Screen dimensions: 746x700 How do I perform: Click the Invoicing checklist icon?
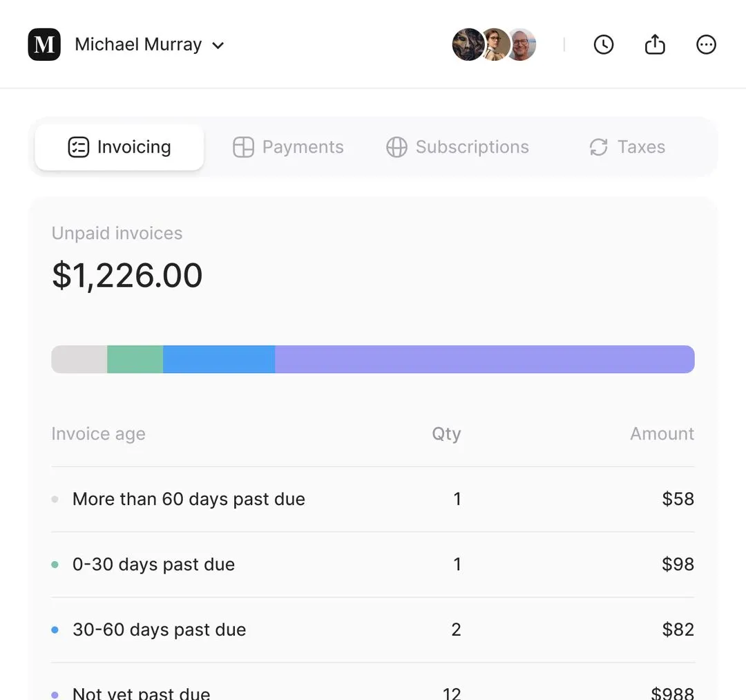(79, 147)
